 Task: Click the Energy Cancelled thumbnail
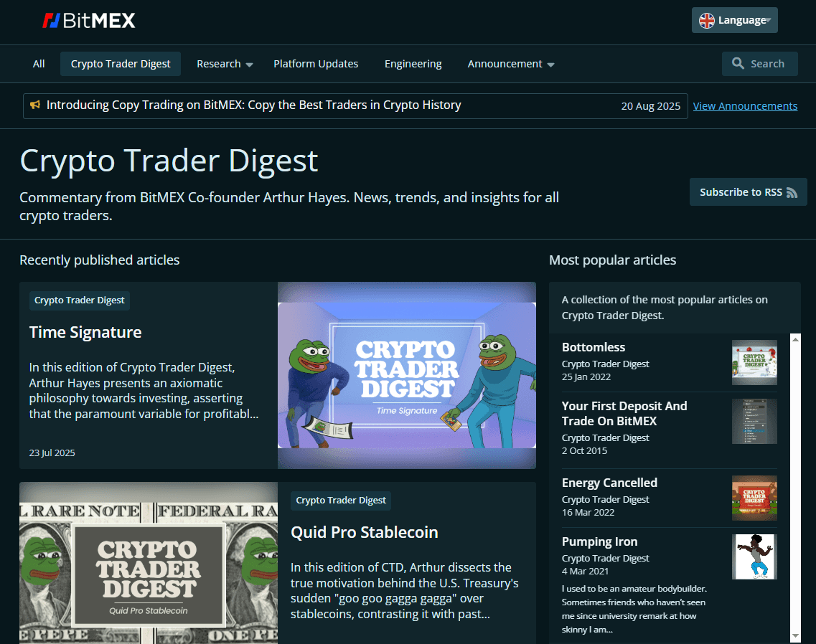click(x=754, y=498)
